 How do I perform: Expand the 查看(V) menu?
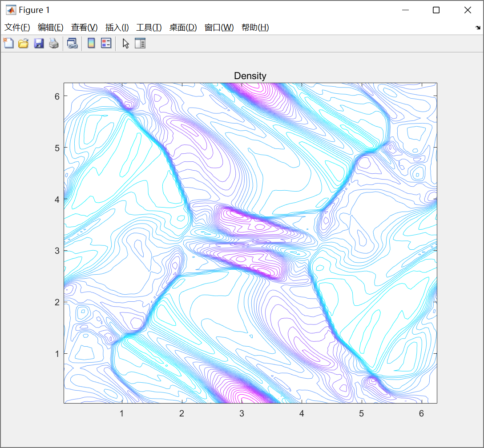84,28
